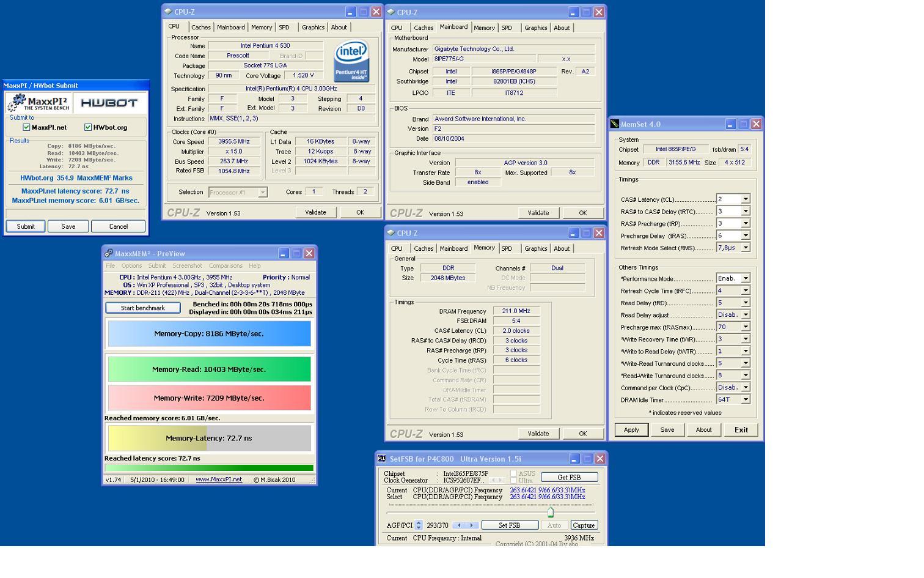Open the Precharge Delay (tRAS) dropdown
Image resolution: width=924 pixels, height=578 pixels.
coord(746,236)
